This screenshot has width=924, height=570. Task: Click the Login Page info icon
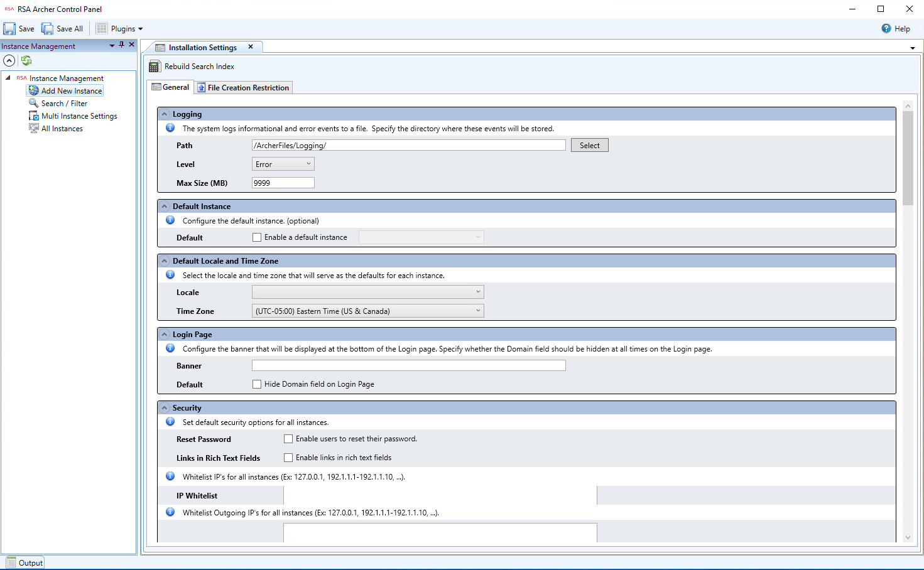pyautogui.click(x=170, y=348)
